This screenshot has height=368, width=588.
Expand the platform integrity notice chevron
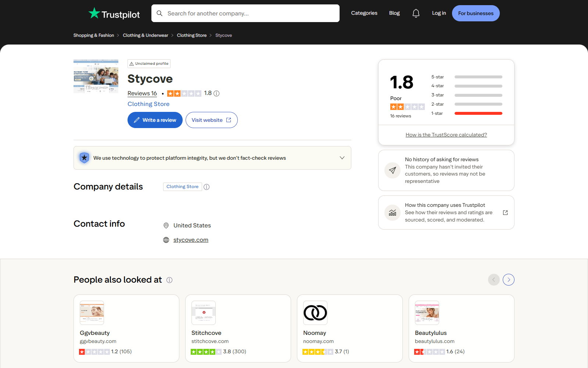(342, 158)
